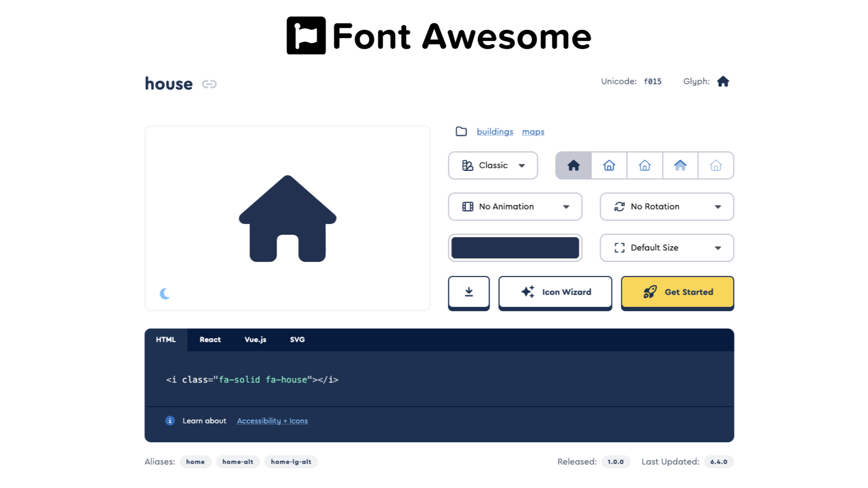Expand the No Animation dropdown
The width and height of the screenshot is (868, 488).
click(515, 206)
